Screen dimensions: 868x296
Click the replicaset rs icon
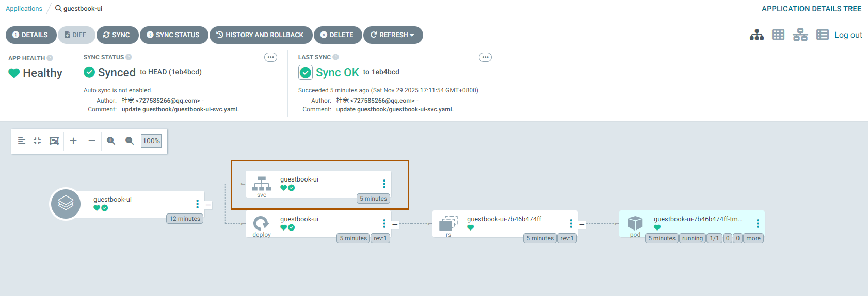pyautogui.click(x=448, y=223)
